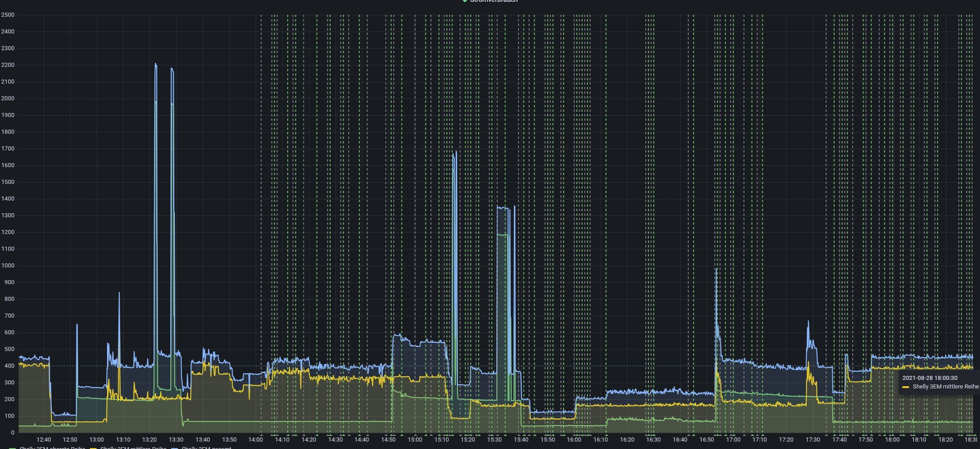Click the 14:00 x-axis time label

(x=255, y=440)
